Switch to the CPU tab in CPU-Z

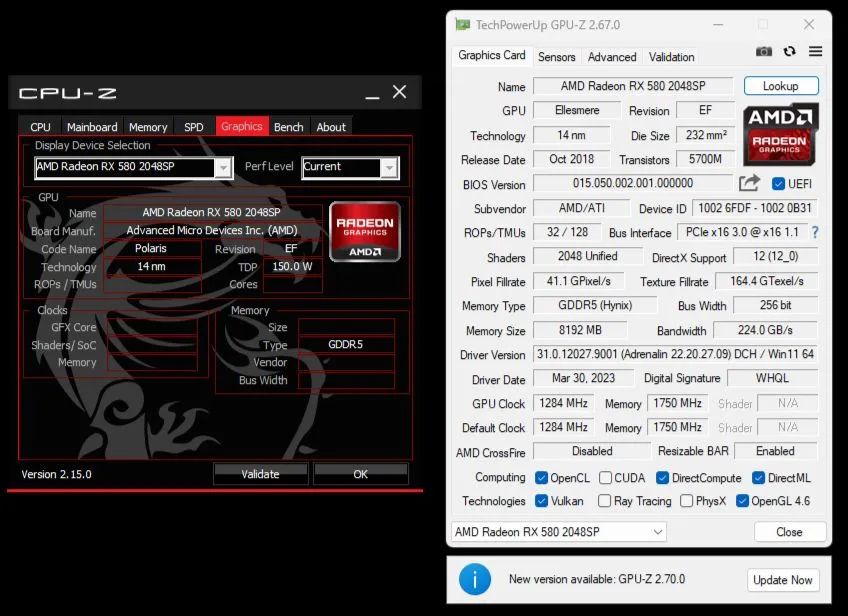point(40,127)
